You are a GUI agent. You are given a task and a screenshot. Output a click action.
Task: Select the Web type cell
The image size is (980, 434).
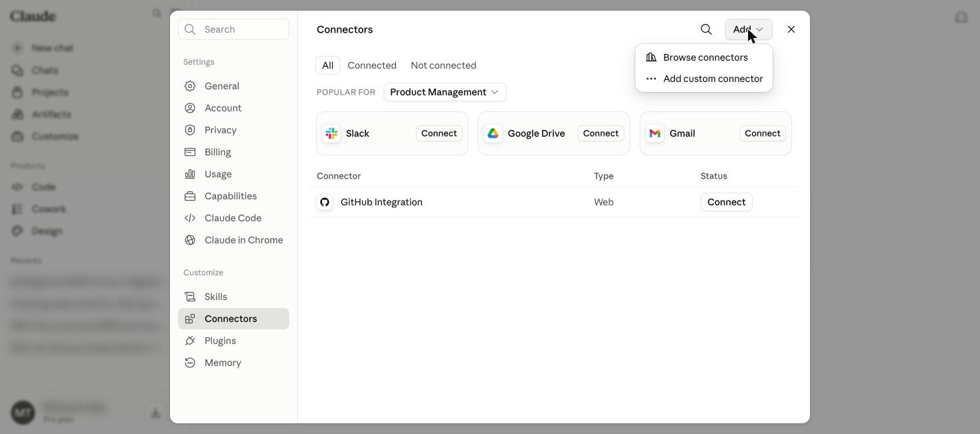click(x=603, y=202)
